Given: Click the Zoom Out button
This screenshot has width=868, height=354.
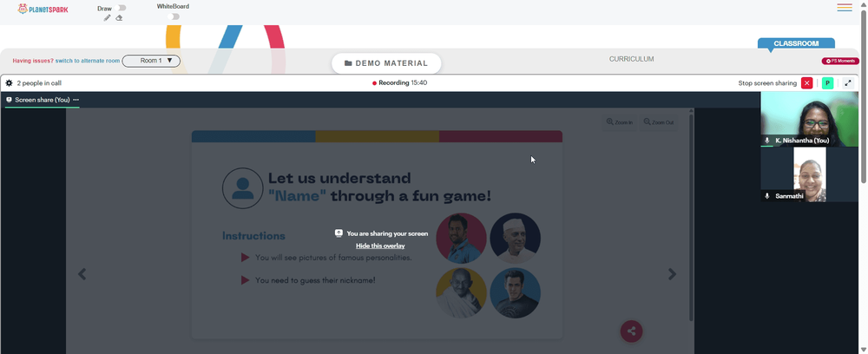Looking at the screenshot, I should point(658,122).
